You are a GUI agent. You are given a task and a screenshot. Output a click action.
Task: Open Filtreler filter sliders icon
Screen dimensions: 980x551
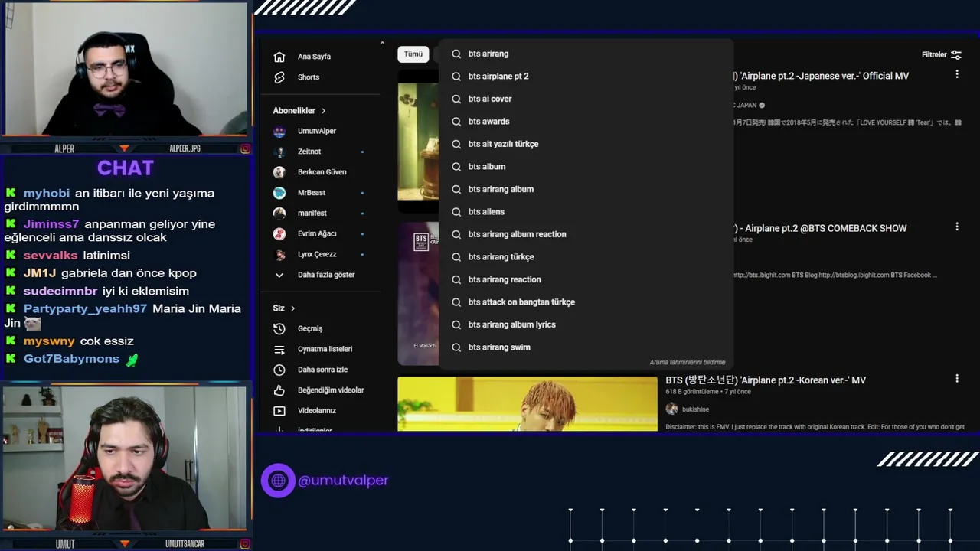pyautogui.click(x=955, y=54)
